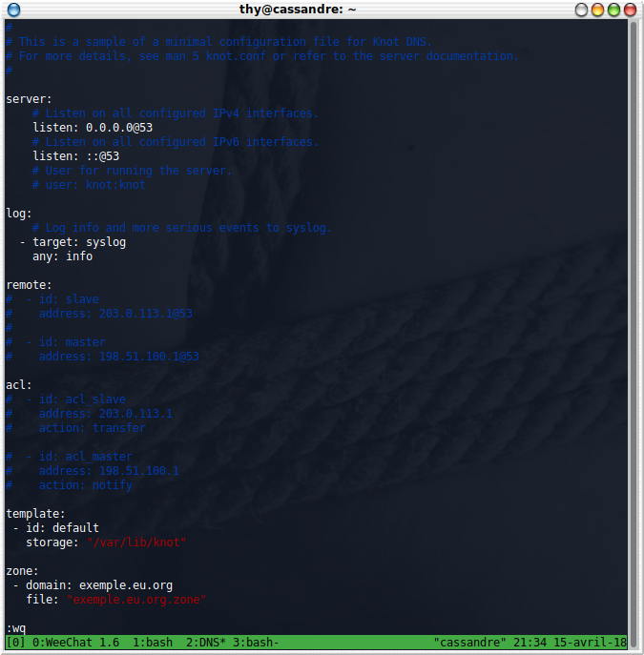Click the :wq command line
Viewport: 644px width, 655px height.
16,628
